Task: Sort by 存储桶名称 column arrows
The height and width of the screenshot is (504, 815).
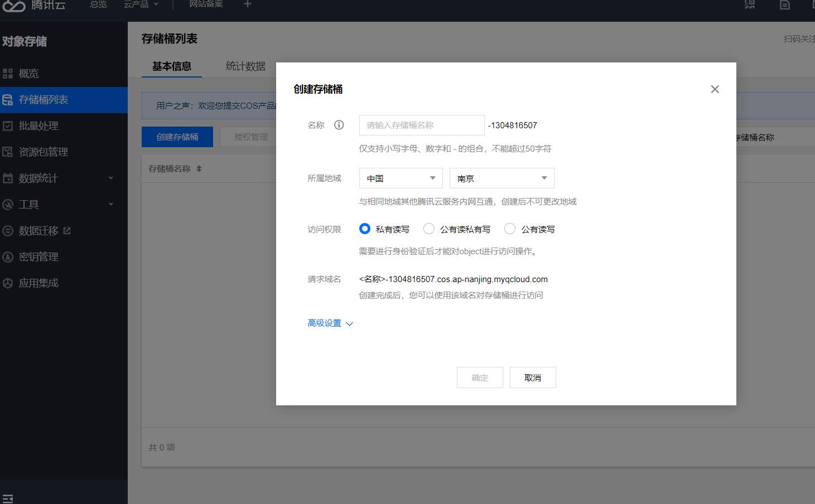Action: point(199,169)
